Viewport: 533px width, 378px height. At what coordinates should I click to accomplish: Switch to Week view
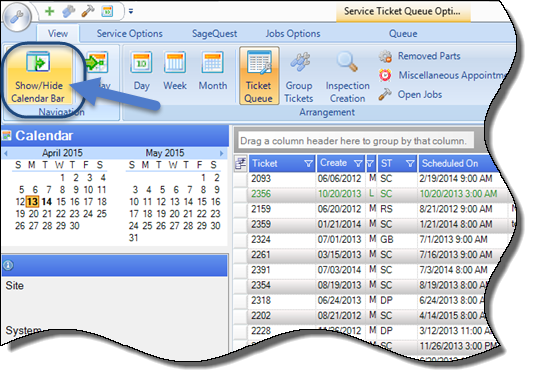click(x=175, y=71)
